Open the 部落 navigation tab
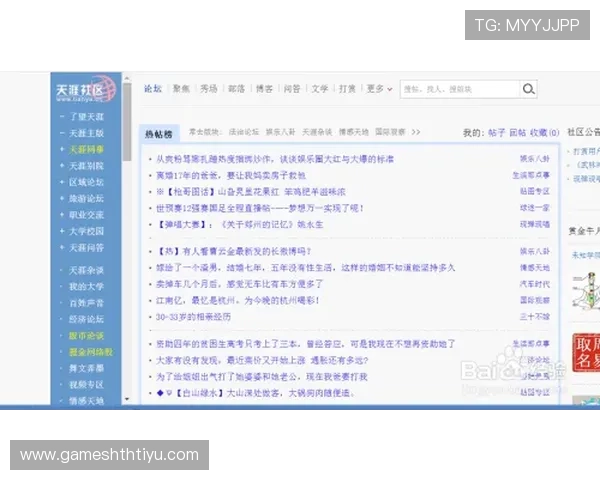This screenshot has width=600, height=480. pyautogui.click(x=236, y=89)
